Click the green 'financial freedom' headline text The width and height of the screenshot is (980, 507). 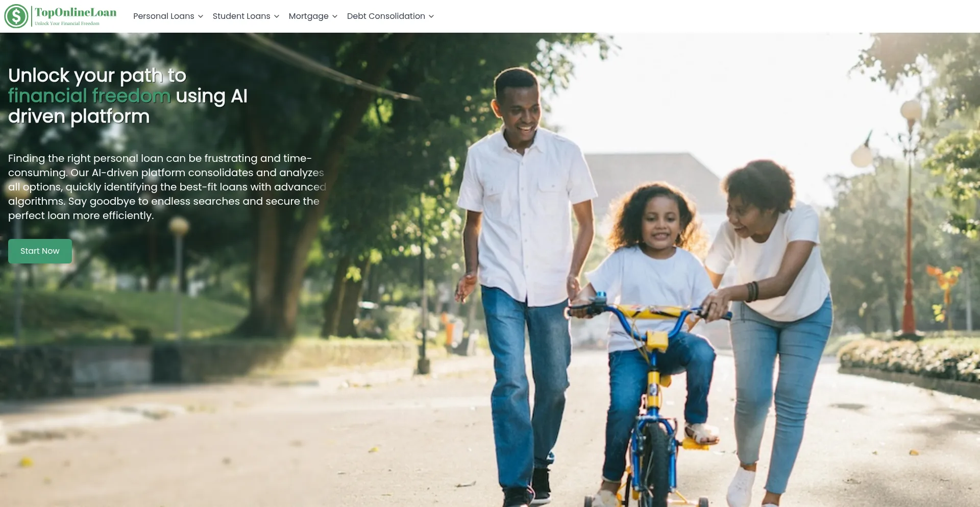pos(89,96)
